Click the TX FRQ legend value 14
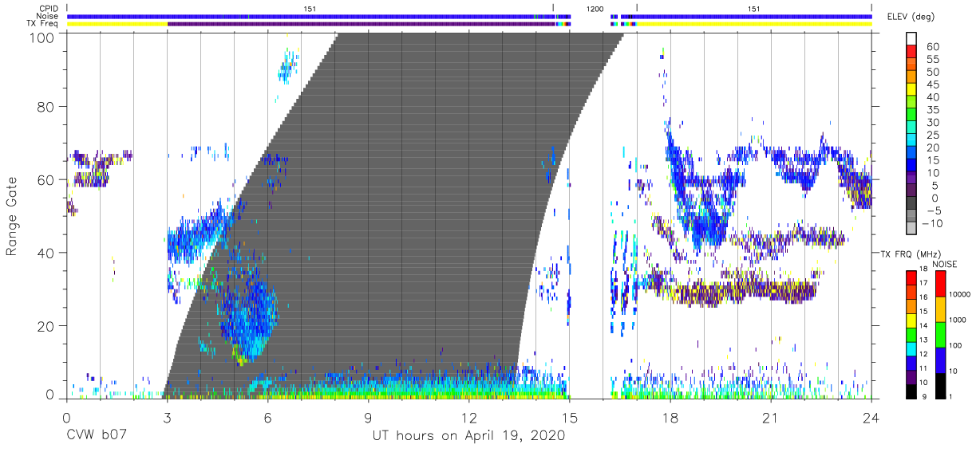 coord(924,328)
